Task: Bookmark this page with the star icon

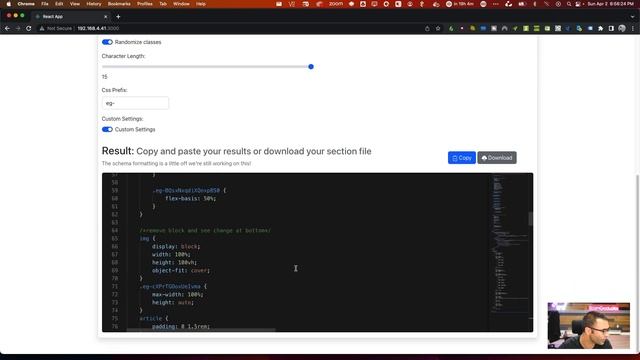Action: pos(438,28)
